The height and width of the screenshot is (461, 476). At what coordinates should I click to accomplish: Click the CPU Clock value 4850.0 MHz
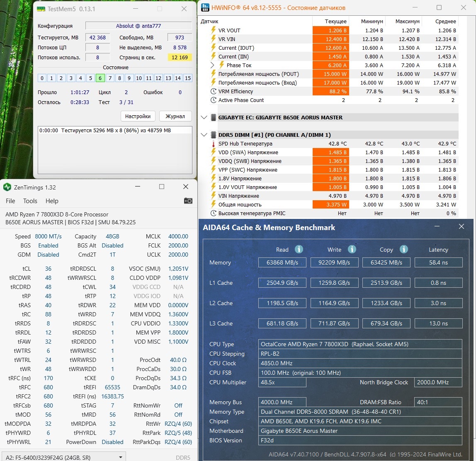[x=360, y=363]
